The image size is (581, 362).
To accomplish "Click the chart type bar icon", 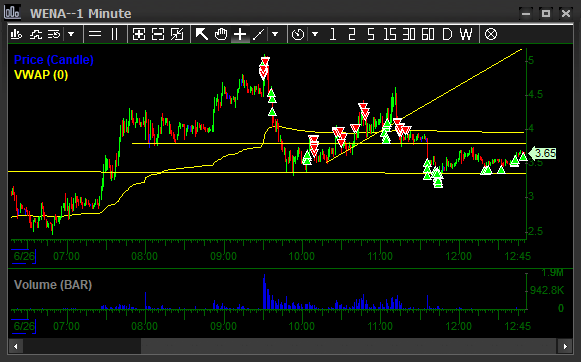I will point(16,34).
